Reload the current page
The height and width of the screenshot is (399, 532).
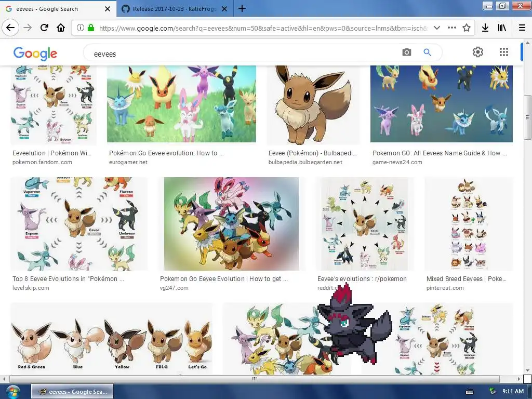coord(44,28)
